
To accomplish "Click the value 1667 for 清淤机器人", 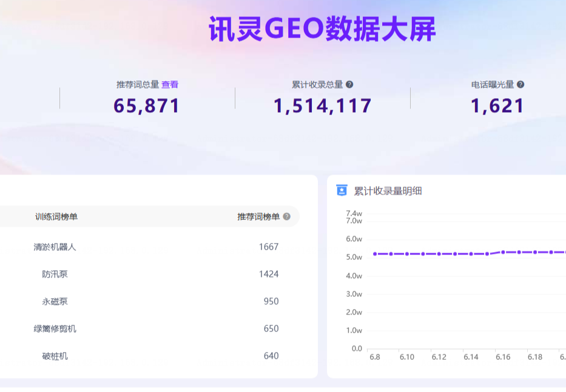I will pyautogui.click(x=269, y=247).
